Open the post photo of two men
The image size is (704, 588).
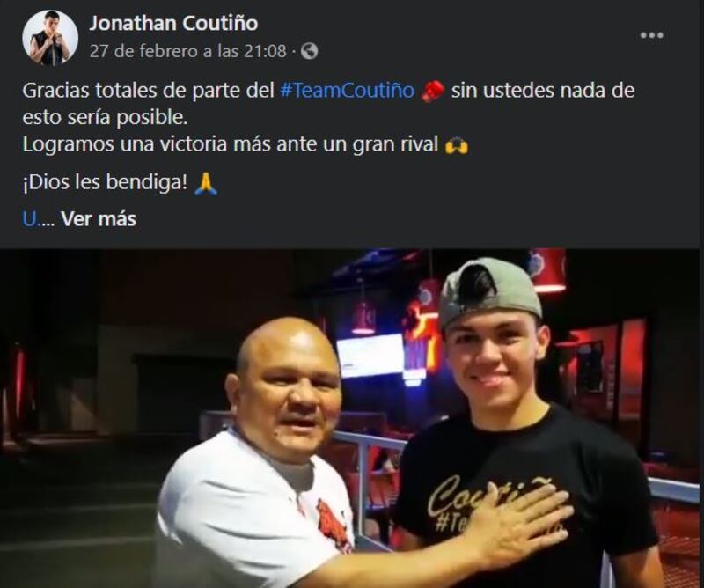(x=350, y=418)
